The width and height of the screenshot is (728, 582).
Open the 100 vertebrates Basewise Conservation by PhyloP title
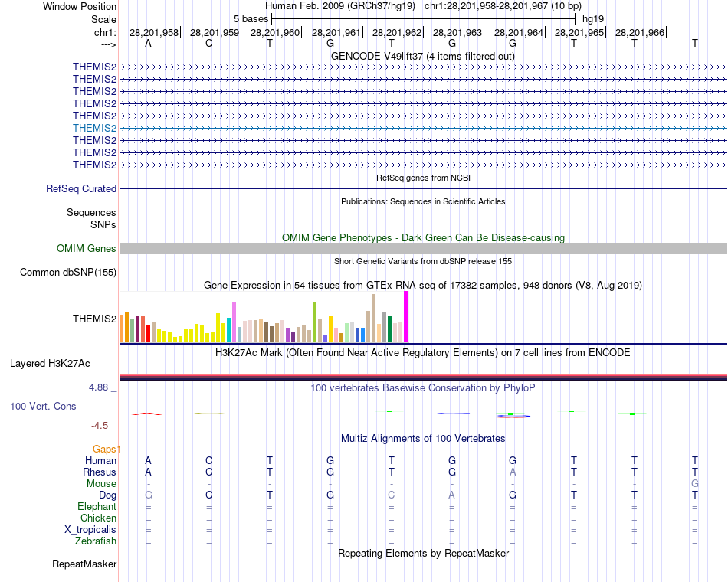click(x=423, y=388)
